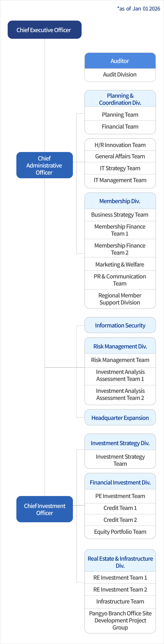Select the Financial Team entry
The height and width of the screenshot is (644, 164).
pos(120,127)
